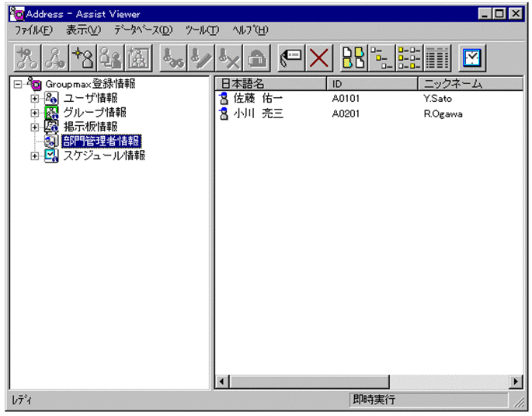Select 部門管理者情報 in the tree
Screen dimensions: 532x416
pos(102,142)
